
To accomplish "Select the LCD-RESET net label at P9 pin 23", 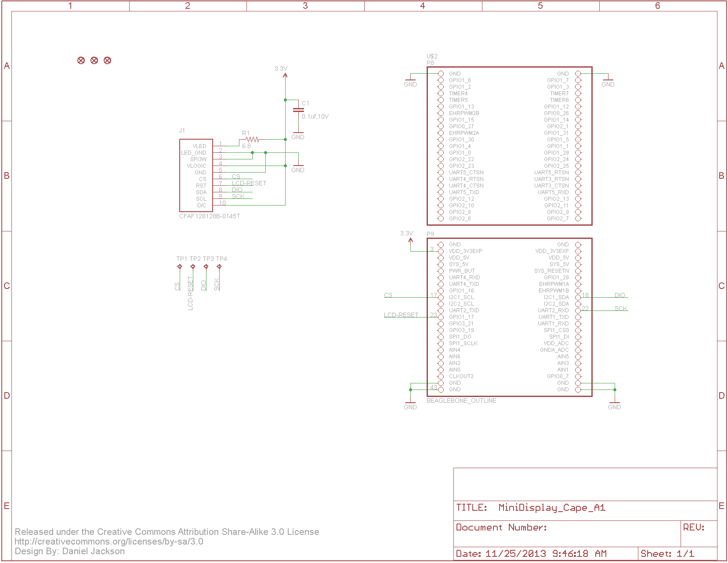I will point(401,314).
